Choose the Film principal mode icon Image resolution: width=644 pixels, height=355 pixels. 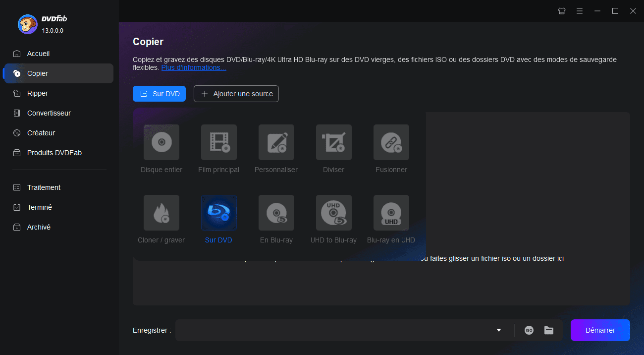click(219, 142)
